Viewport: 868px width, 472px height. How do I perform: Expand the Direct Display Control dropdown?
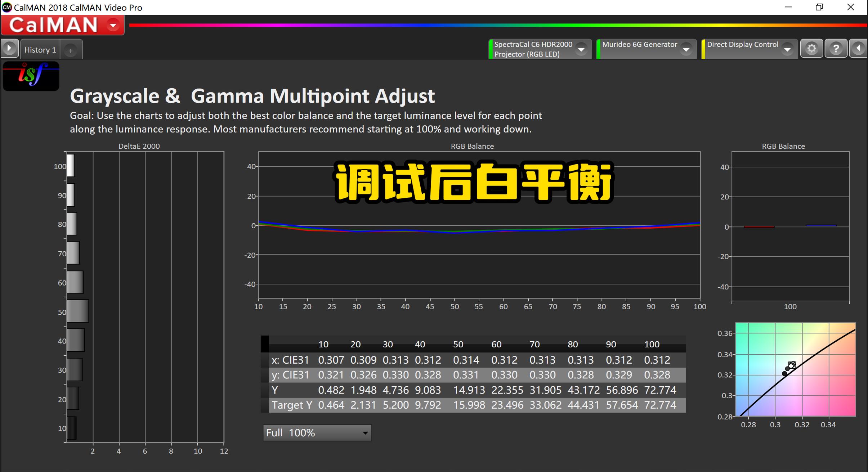tap(787, 49)
